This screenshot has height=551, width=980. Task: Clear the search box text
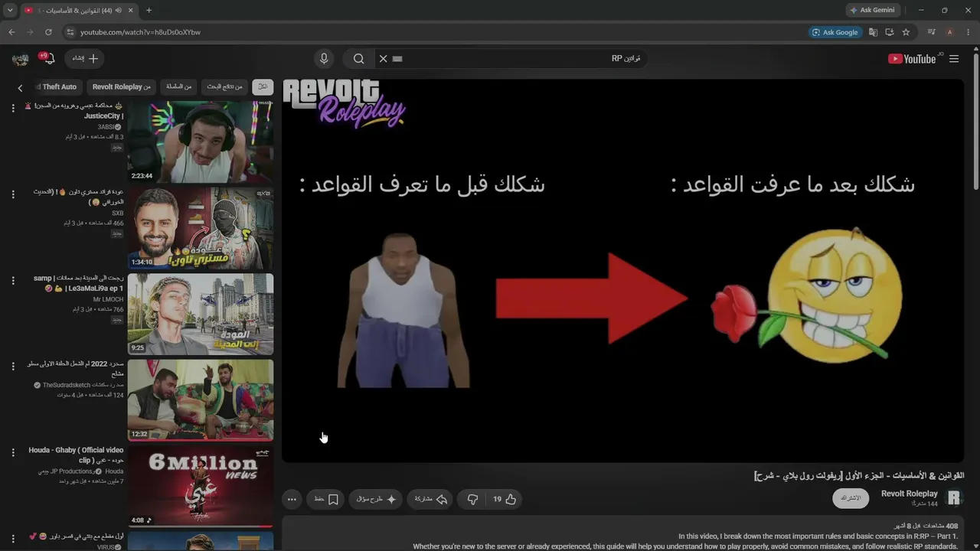(x=384, y=59)
